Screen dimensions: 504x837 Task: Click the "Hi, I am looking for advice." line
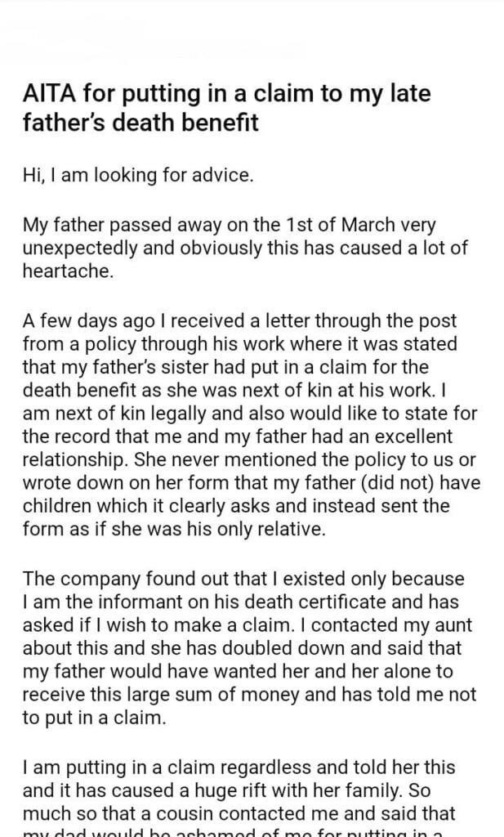[138, 176]
